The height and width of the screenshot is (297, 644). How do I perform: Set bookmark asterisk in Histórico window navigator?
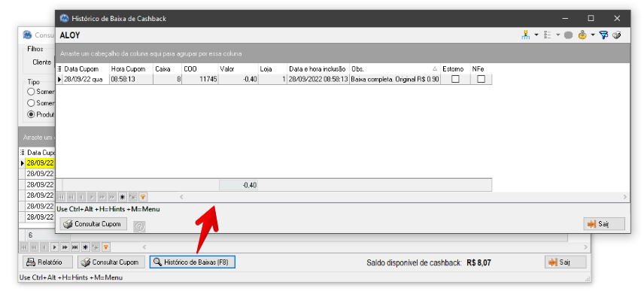point(122,197)
